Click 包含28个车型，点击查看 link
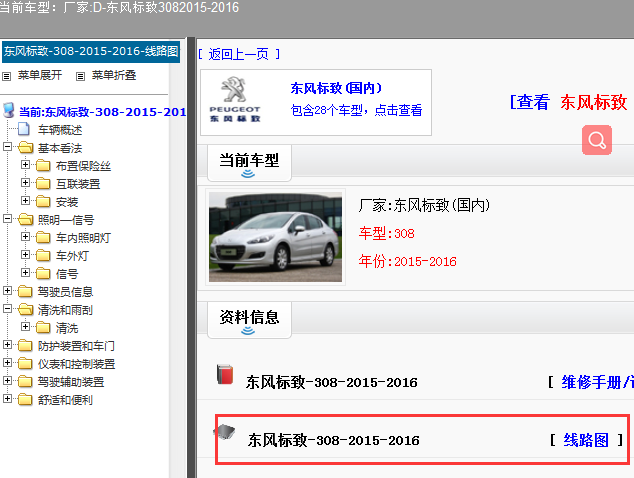The width and height of the screenshot is (634, 478). click(x=357, y=110)
